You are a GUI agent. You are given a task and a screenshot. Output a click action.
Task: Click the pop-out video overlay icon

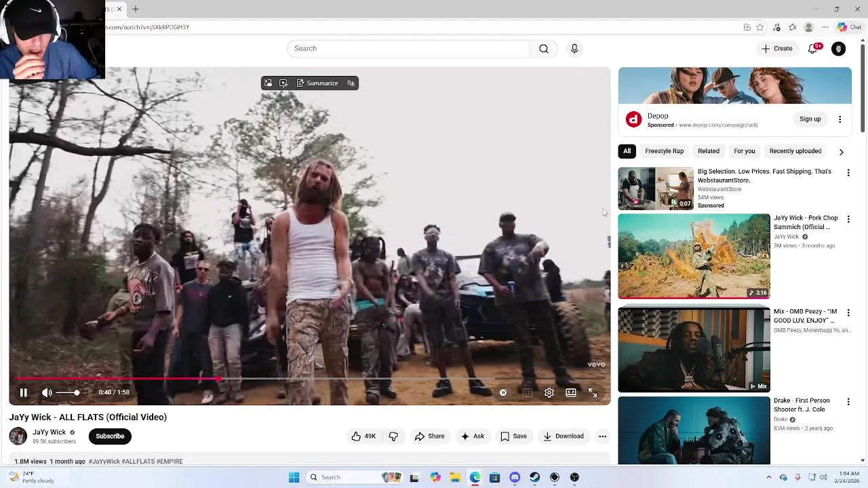[x=283, y=83]
